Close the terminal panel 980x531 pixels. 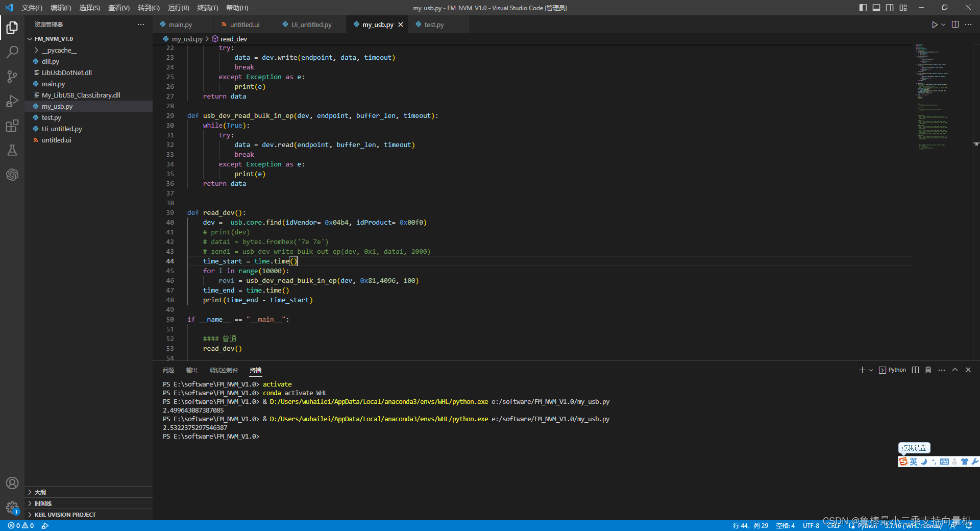click(x=968, y=370)
